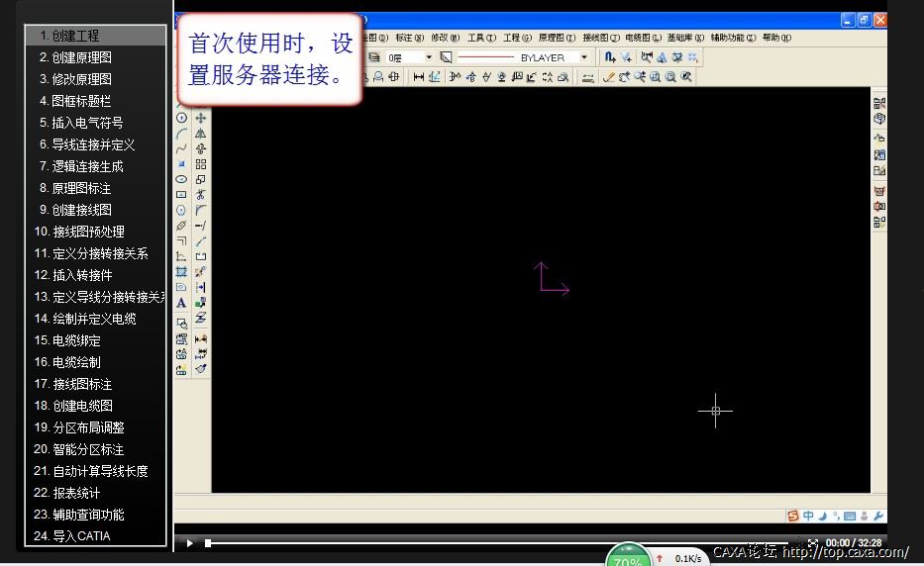Open the 帮助 menu
Screen dimensions: 924x566
(x=776, y=38)
